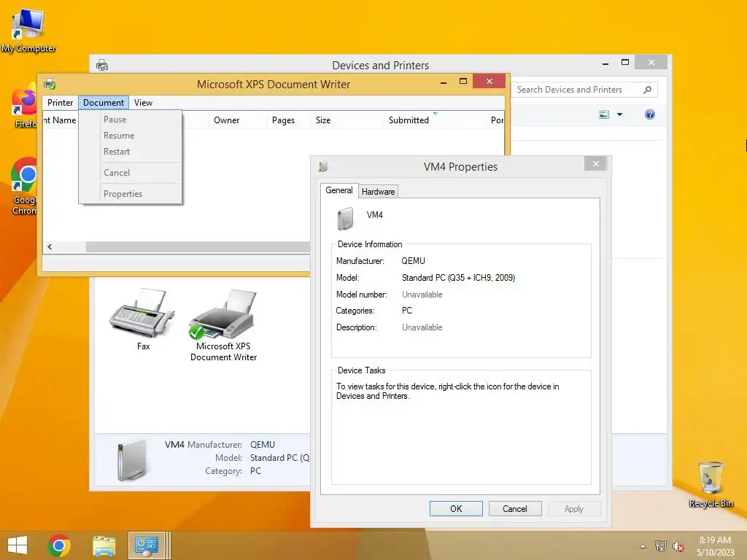Click Devices and Printers title bar icon
Viewport: 747px width, 560px height.
pyautogui.click(x=102, y=65)
